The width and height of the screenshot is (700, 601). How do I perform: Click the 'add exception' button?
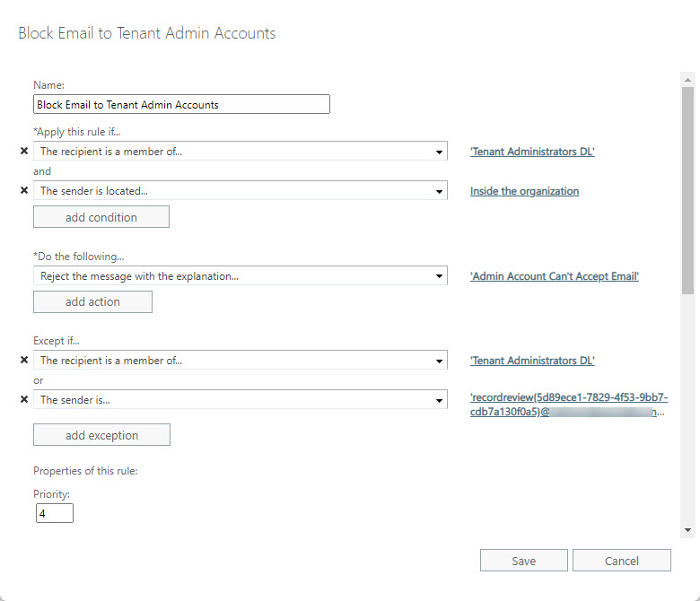coord(101,435)
